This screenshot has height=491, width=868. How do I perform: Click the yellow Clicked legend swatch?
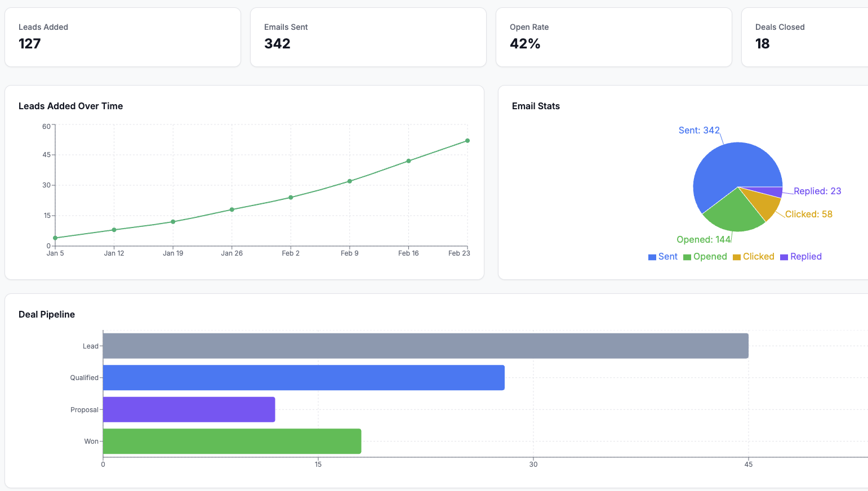[x=737, y=257]
